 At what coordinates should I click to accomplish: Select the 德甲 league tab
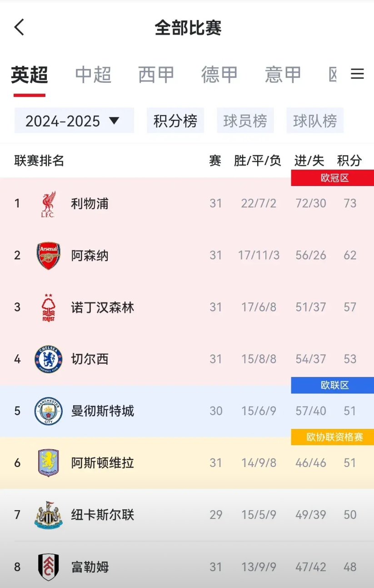219,75
